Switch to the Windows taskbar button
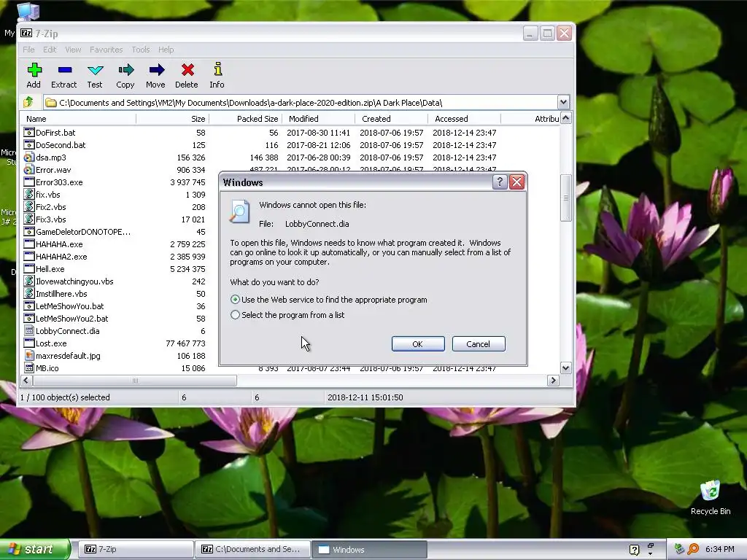This screenshot has width=747, height=560. tap(369, 550)
